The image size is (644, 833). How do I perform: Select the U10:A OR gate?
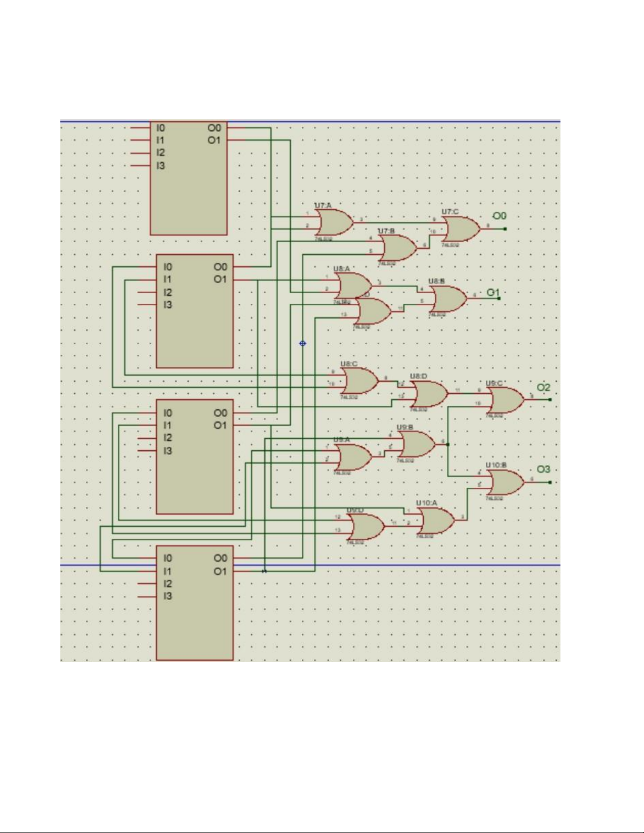coord(436,521)
